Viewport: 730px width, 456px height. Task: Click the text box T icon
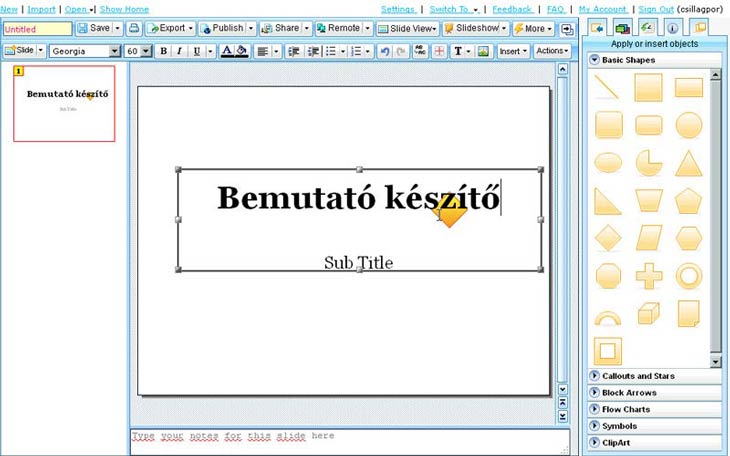458,51
